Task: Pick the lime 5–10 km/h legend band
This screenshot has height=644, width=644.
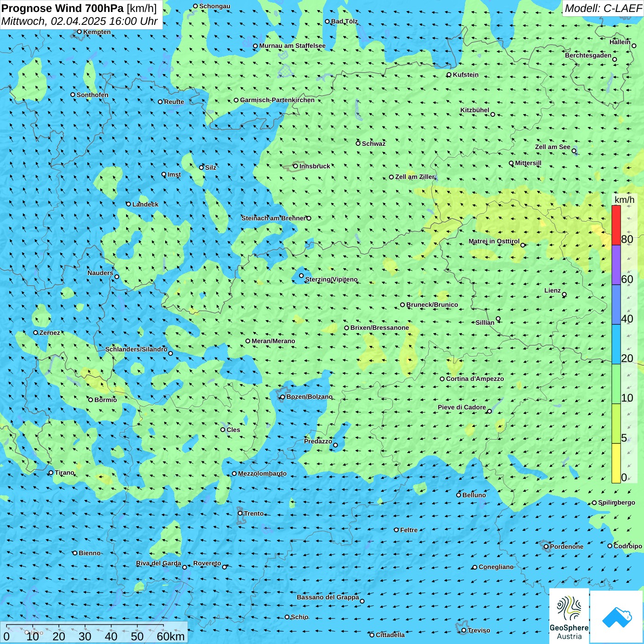Action: (x=616, y=424)
